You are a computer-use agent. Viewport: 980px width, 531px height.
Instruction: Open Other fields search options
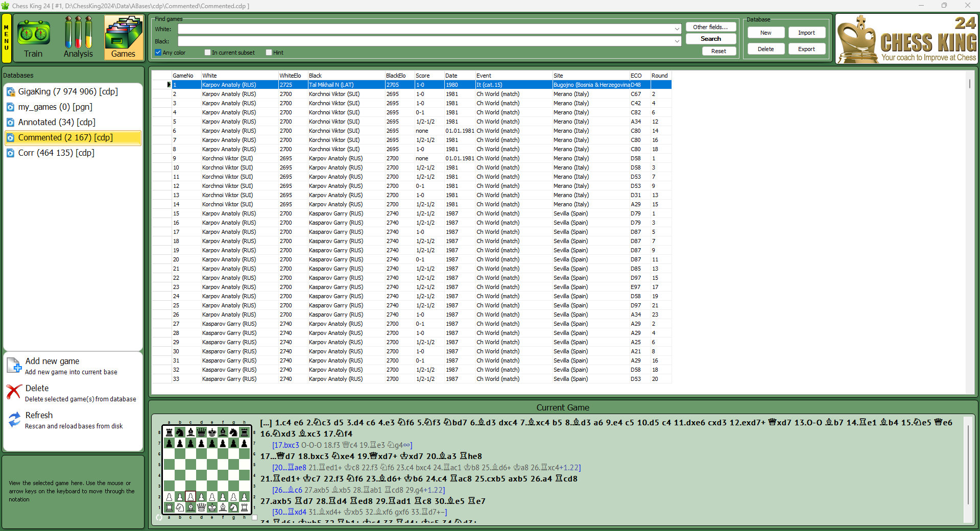click(711, 27)
